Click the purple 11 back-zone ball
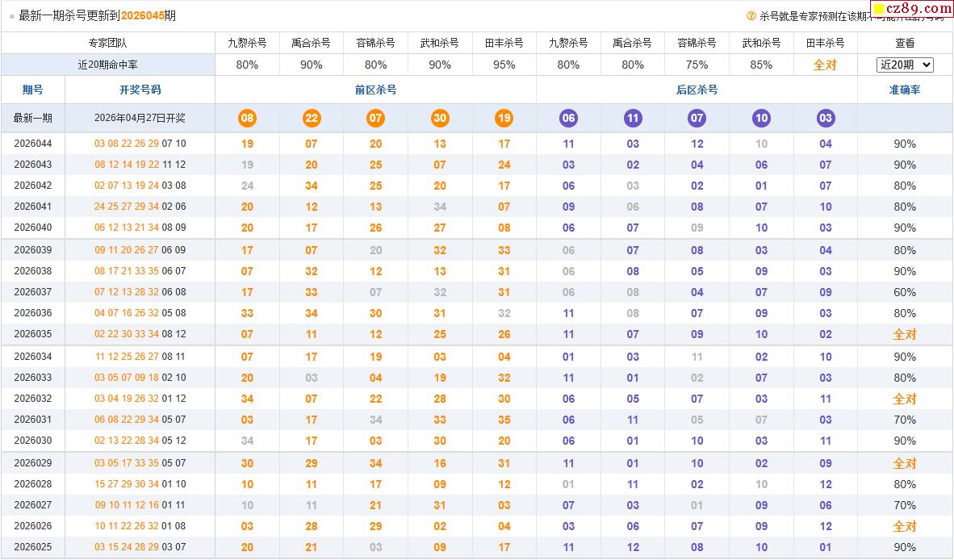Image resolution: width=954 pixels, height=560 pixels. tap(633, 119)
